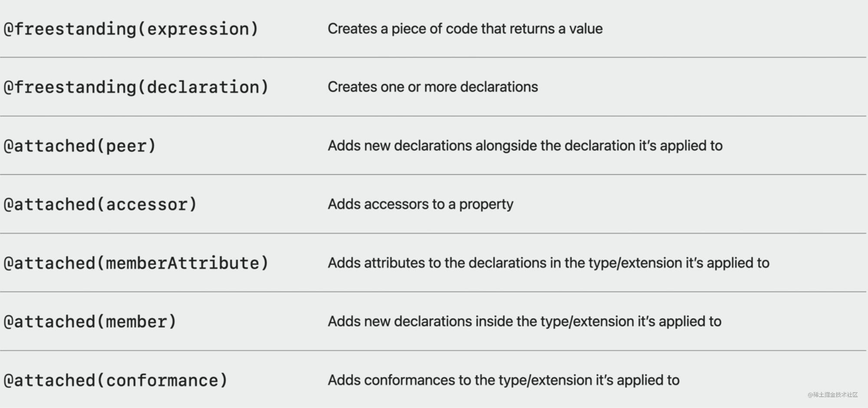868x408 pixels.
Task: Click the divider line below @freestanding(declaration) row
Action: tap(433, 116)
